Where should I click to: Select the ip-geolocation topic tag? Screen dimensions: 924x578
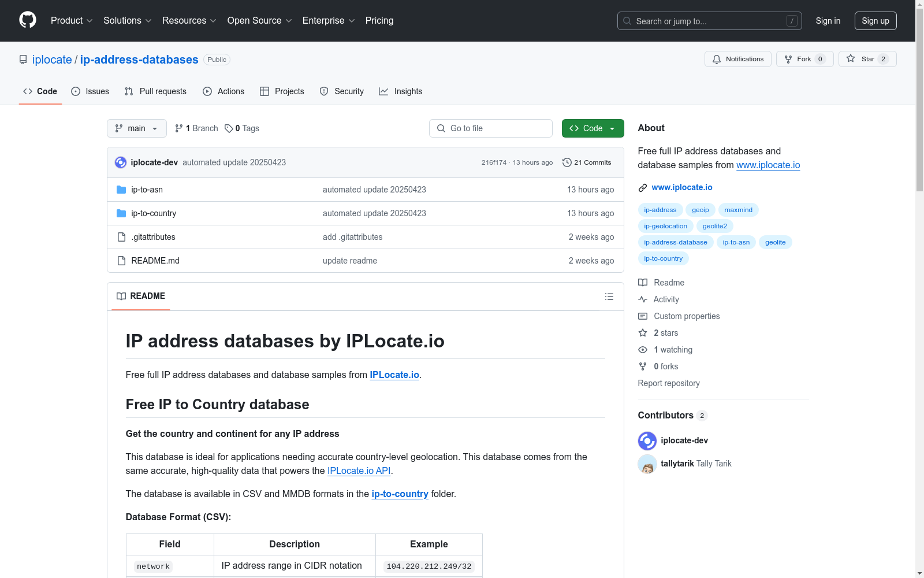point(666,226)
